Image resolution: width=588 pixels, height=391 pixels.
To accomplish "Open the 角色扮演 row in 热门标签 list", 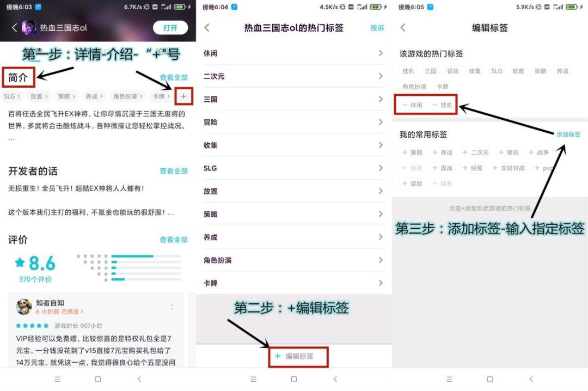I will (294, 260).
